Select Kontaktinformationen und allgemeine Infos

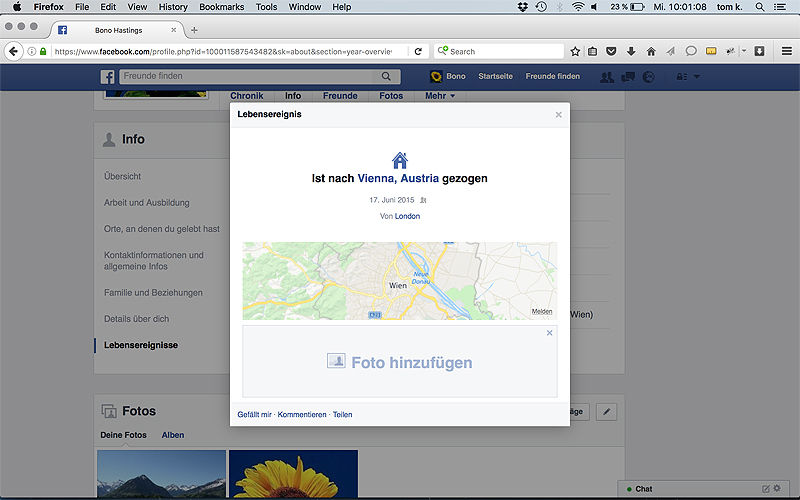154,261
